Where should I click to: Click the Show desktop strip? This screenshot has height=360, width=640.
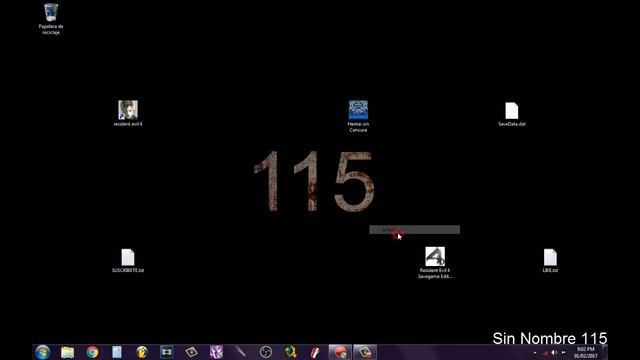605,352
